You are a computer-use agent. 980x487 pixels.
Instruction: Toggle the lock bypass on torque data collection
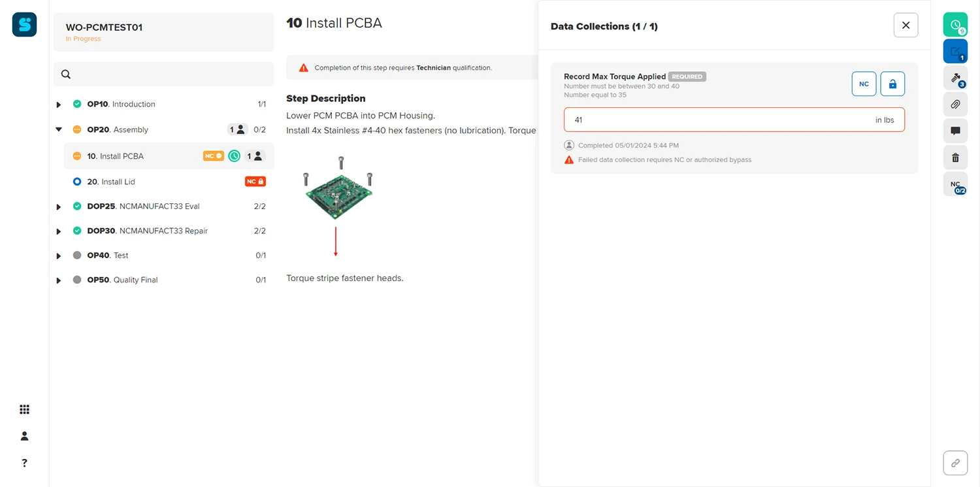[892, 84]
